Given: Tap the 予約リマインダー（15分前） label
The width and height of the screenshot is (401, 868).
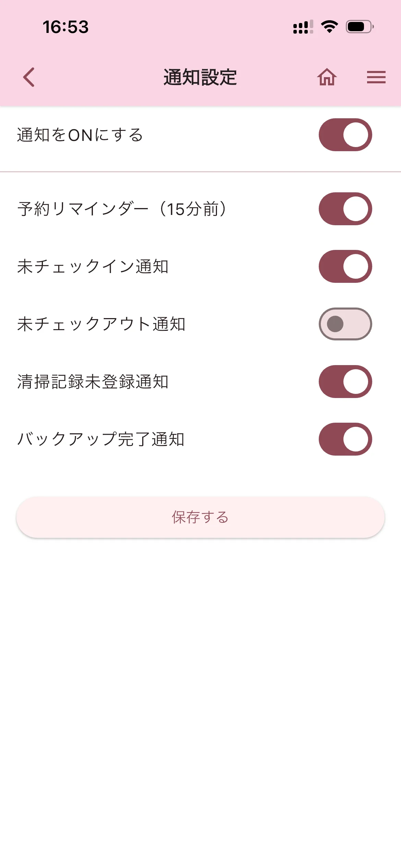Looking at the screenshot, I should point(122,209).
